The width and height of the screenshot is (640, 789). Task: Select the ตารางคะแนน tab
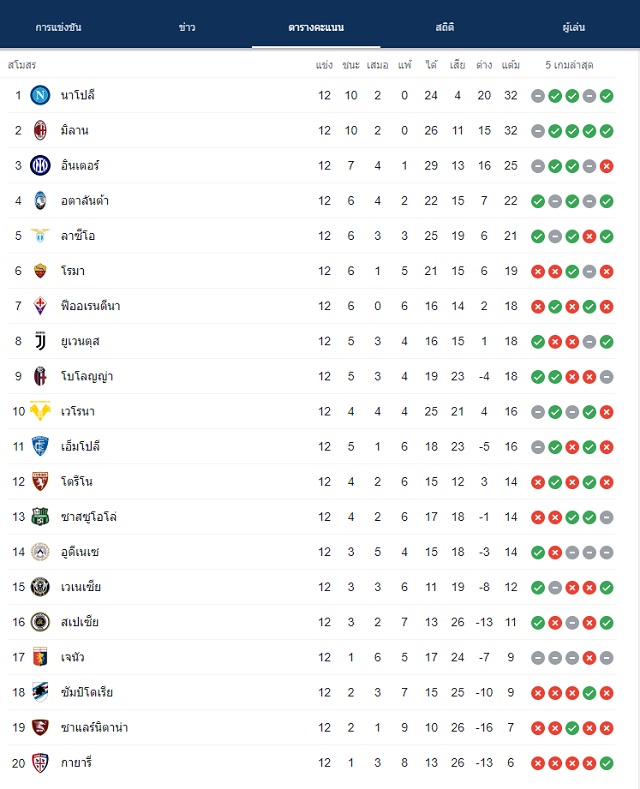point(316,27)
